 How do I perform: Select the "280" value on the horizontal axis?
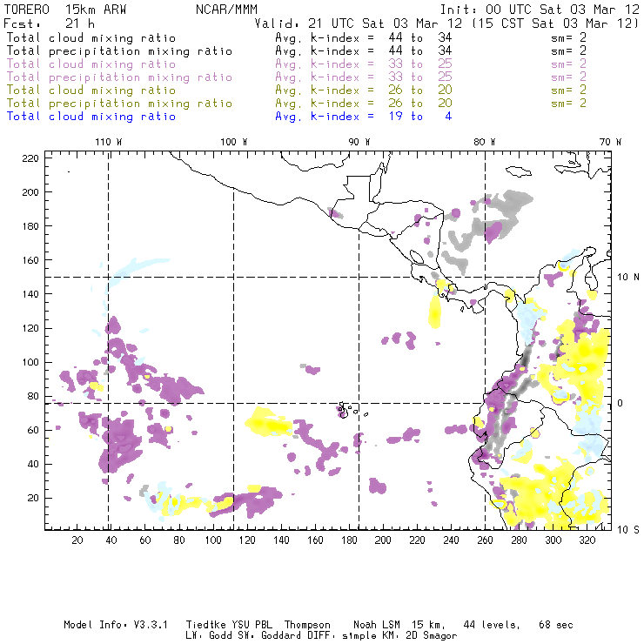coord(520,540)
